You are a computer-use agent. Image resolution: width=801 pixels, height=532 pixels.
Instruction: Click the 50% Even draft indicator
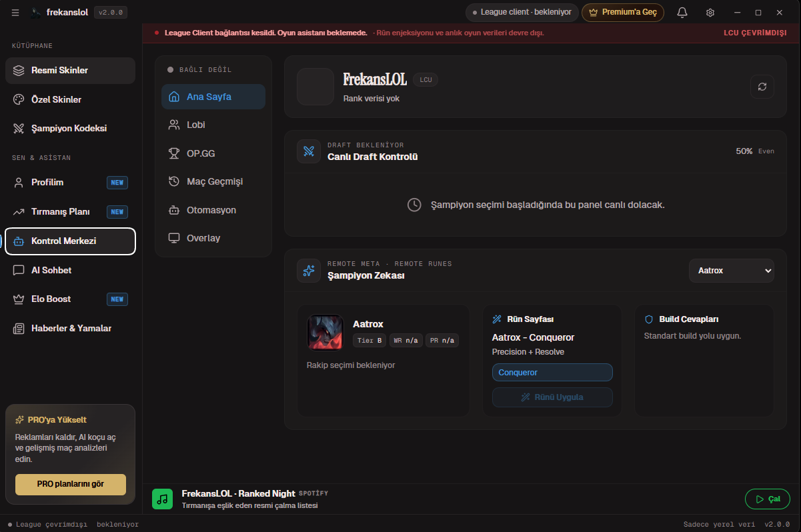point(755,151)
